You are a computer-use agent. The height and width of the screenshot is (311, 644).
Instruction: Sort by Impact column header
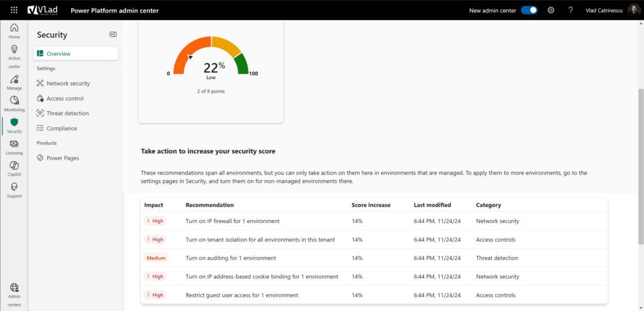point(153,205)
